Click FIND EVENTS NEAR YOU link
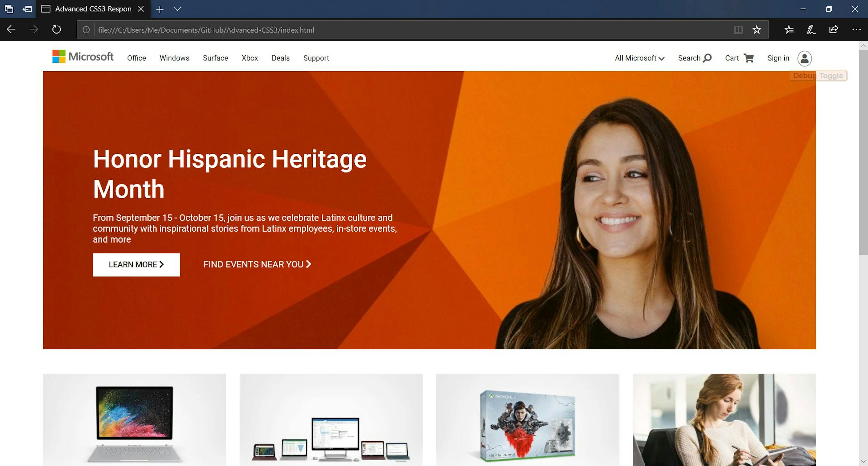The width and height of the screenshot is (868, 466). pyautogui.click(x=257, y=264)
